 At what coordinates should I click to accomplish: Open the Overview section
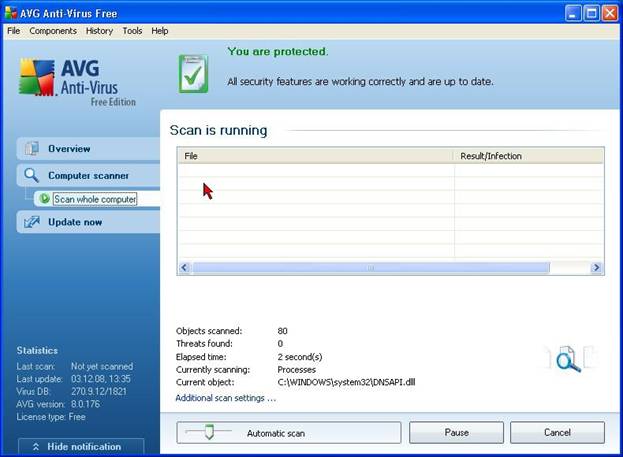(88, 149)
